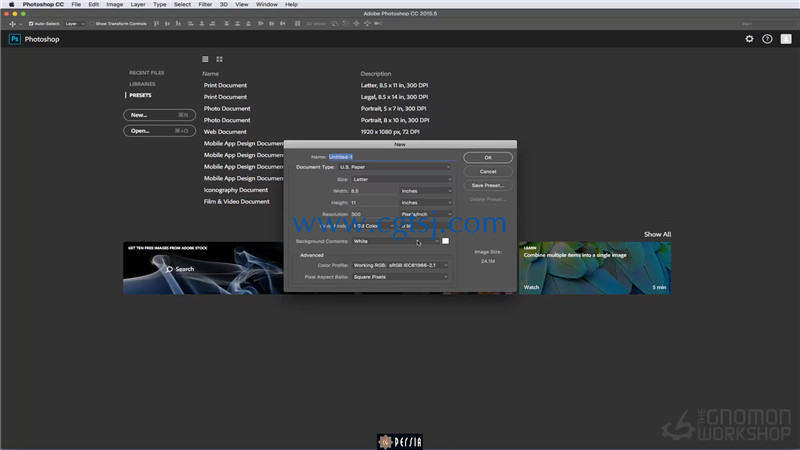The width and height of the screenshot is (800, 450).
Task: Click the Name field with Untitled-1
Action: click(x=392, y=157)
